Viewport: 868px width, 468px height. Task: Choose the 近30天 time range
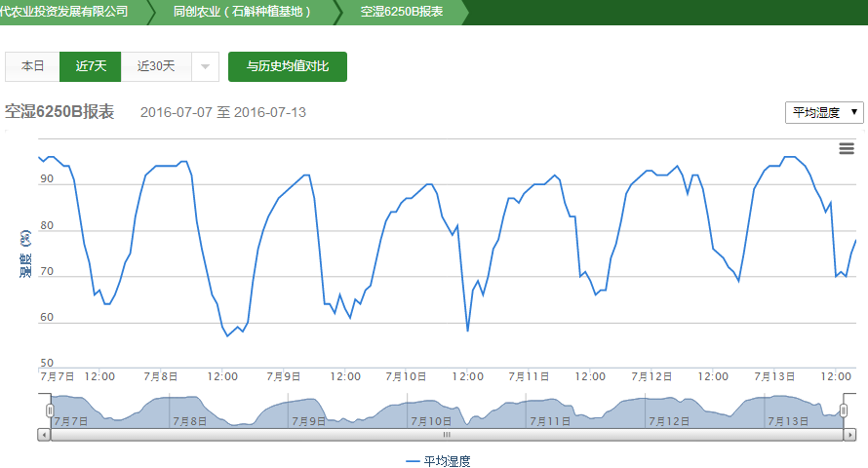[156, 66]
